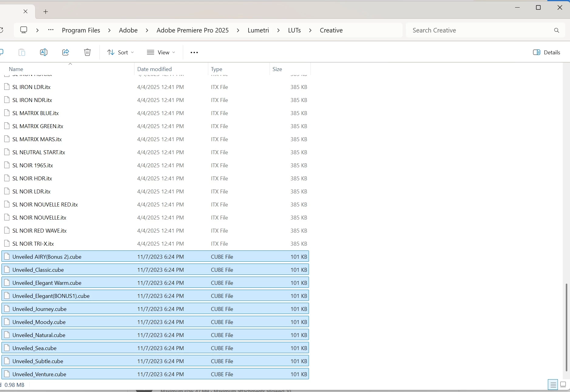Screen dimensions: 570x392
Task: Click the search magnifier icon
Action: [557, 30]
